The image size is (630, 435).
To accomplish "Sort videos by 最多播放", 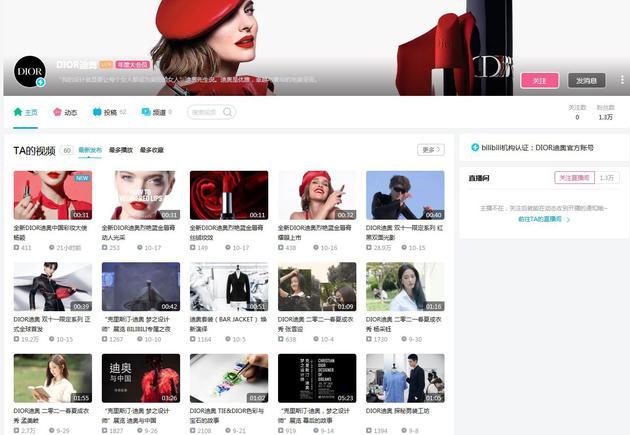I will pyautogui.click(x=121, y=150).
